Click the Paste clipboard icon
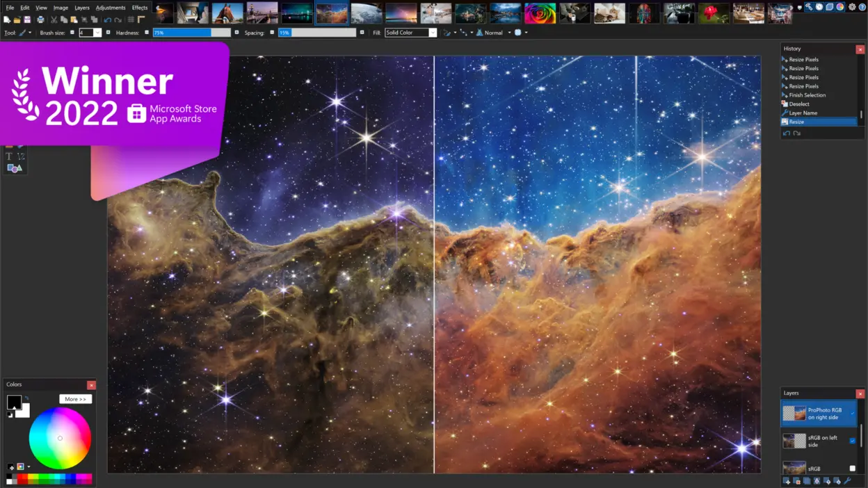 pyautogui.click(x=74, y=19)
